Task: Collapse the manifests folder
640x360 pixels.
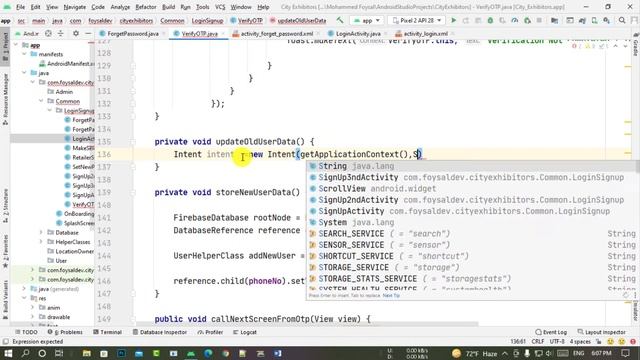Action: point(24,54)
